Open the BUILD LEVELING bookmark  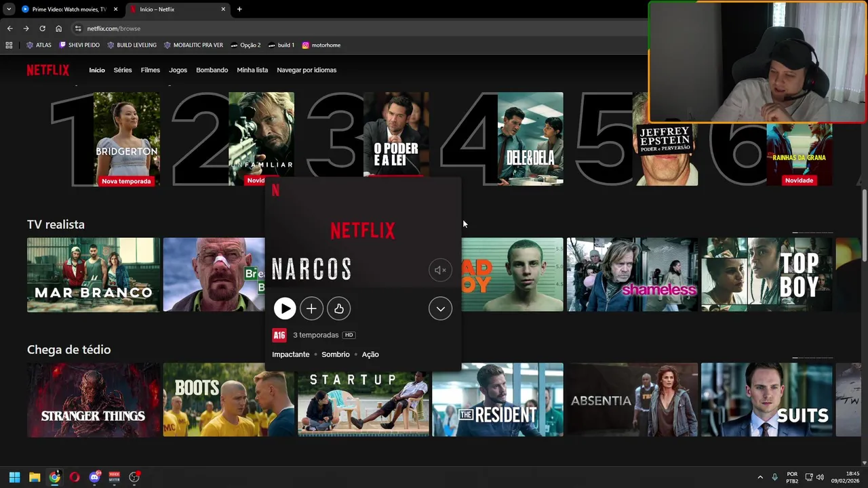132,45
